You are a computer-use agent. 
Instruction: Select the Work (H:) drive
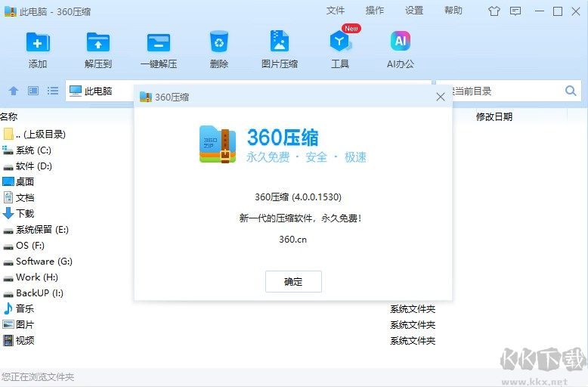point(30,277)
